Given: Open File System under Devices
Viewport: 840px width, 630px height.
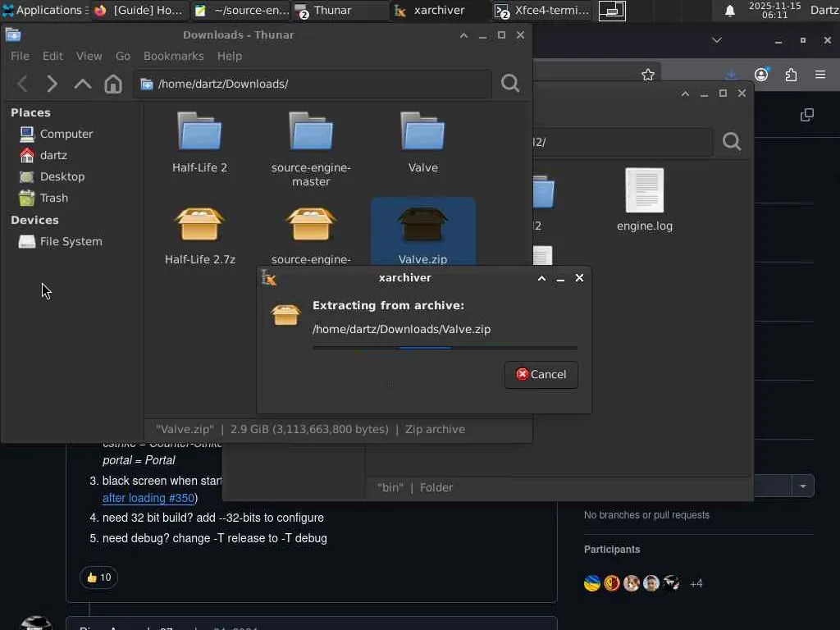Looking at the screenshot, I should point(60,242).
